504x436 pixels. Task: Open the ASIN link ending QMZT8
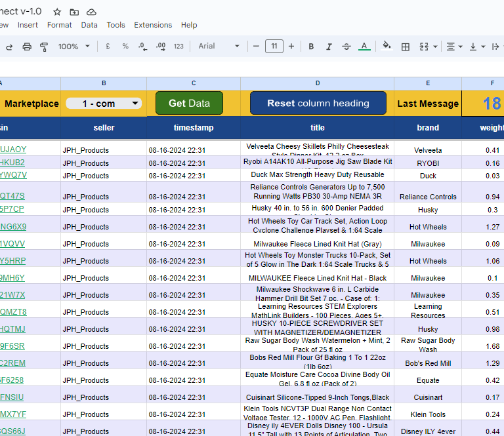13,312
